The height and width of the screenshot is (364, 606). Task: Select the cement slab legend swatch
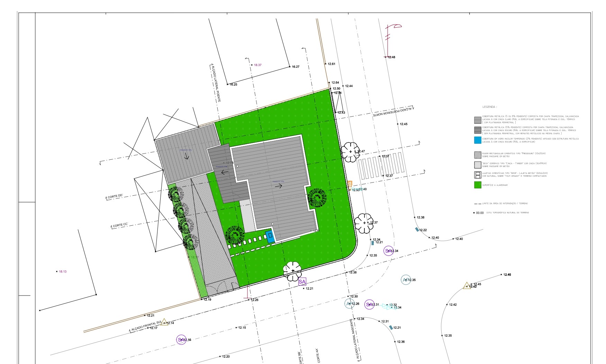[478, 175]
